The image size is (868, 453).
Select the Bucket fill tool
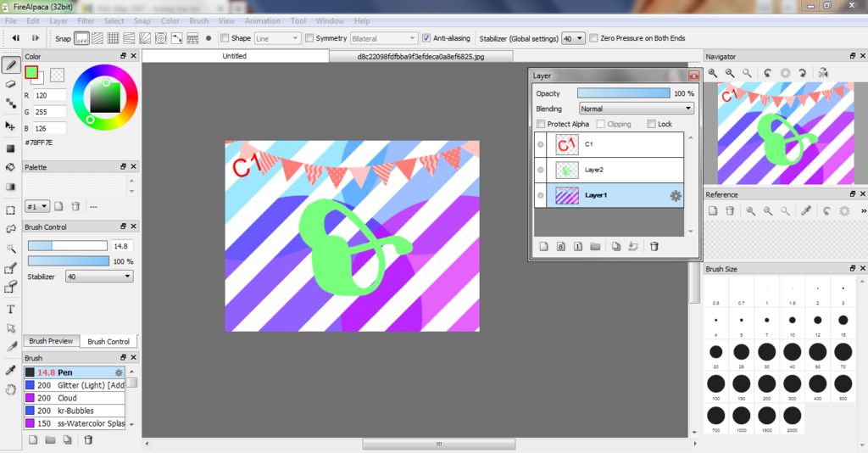pyautogui.click(x=10, y=167)
